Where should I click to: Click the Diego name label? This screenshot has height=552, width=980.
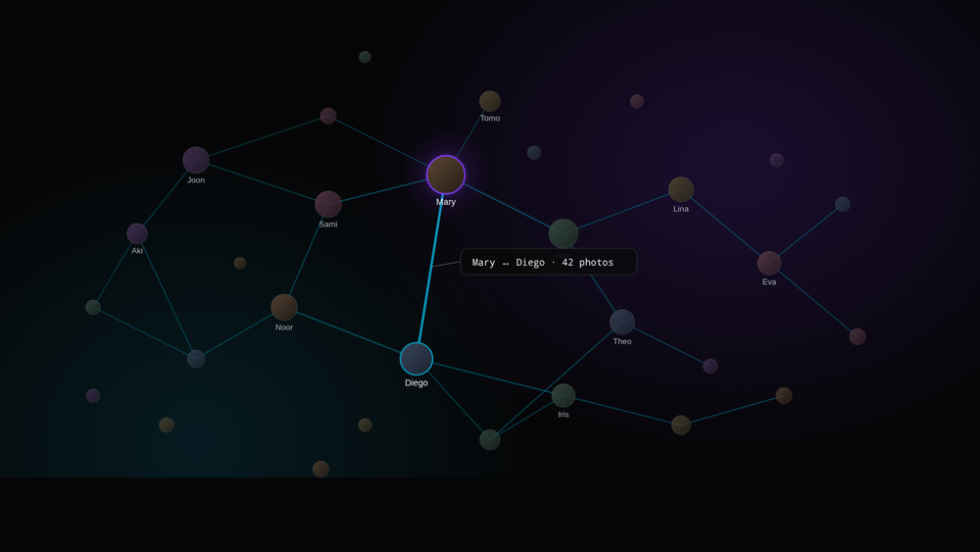pyautogui.click(x=416, y=382)
